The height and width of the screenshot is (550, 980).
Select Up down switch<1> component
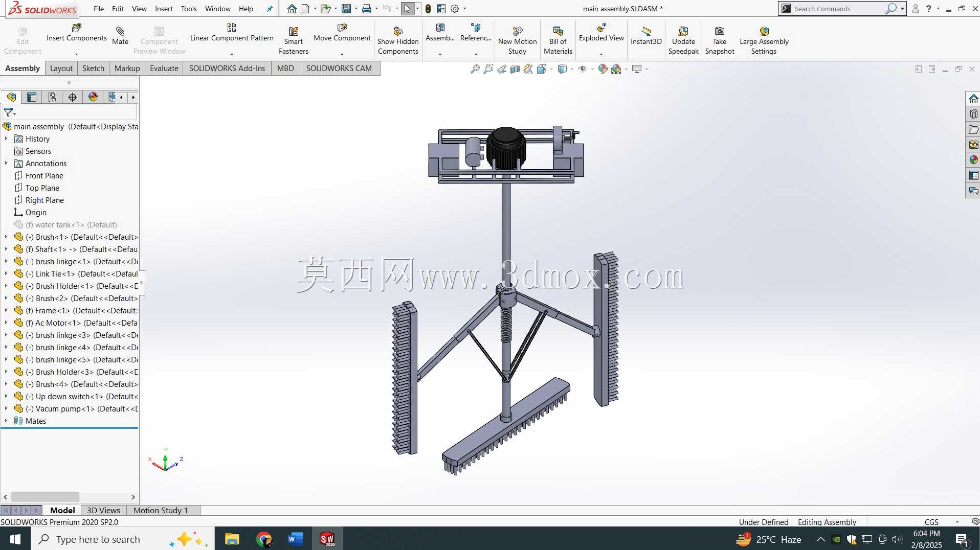tap(82, 397)
